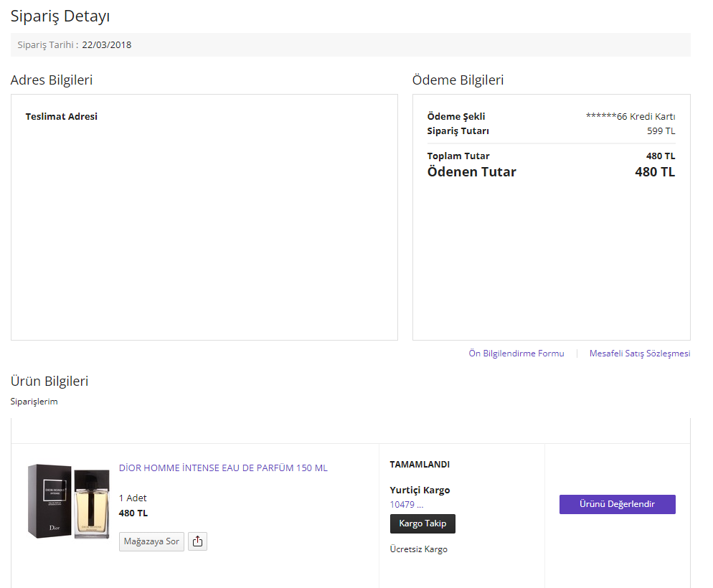Open the Dior Homme Intense product title link

(x=223, y=468)
